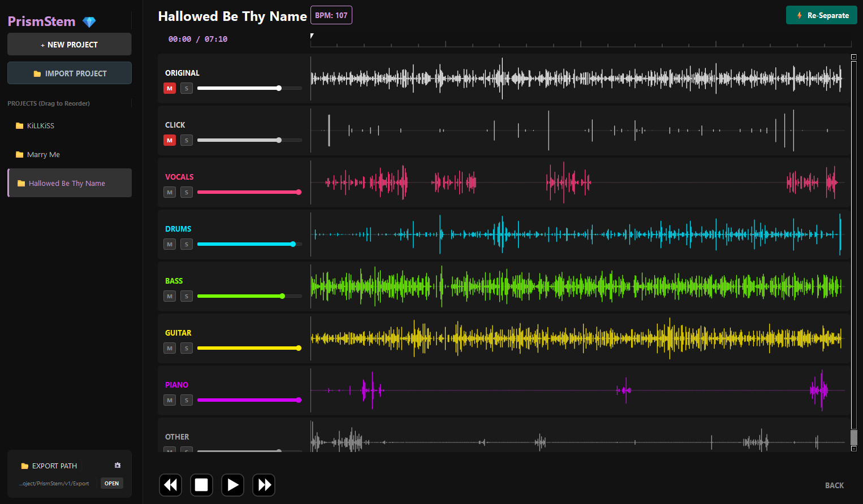863x504 pixels.
Task: Unmute the CLICK track
Action: pyautogui.click(x=170, y=140)
